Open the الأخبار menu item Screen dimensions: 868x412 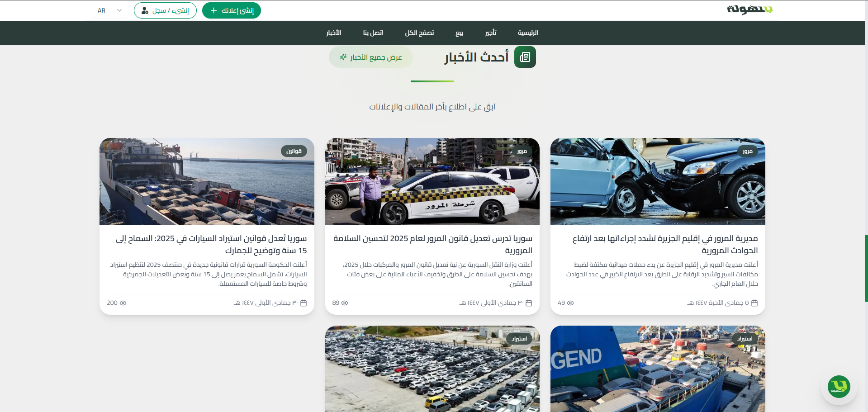333,33
